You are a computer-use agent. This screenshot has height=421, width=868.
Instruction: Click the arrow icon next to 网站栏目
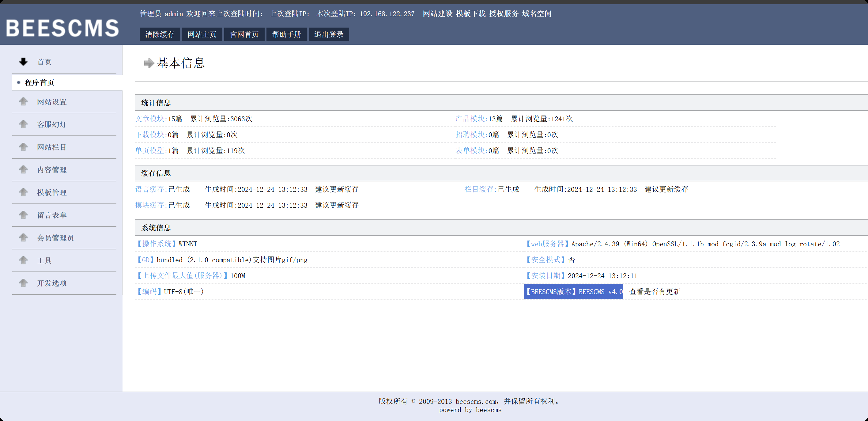tap(23, 147)
